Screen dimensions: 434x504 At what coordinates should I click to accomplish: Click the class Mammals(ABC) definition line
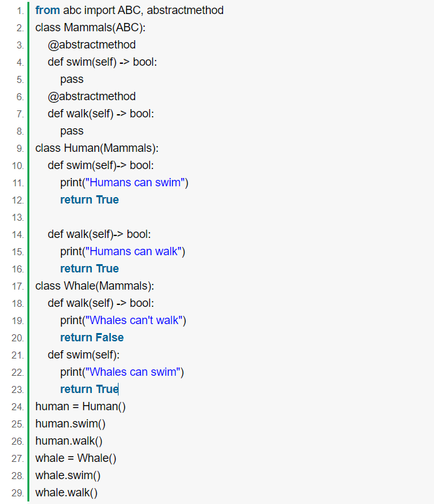click(x=90, y=27)
